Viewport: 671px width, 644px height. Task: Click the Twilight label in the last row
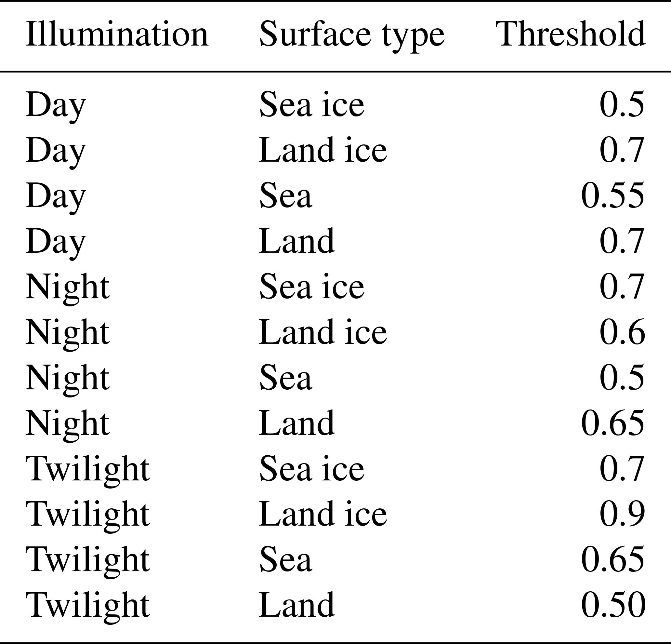click(x=88, y=605)
